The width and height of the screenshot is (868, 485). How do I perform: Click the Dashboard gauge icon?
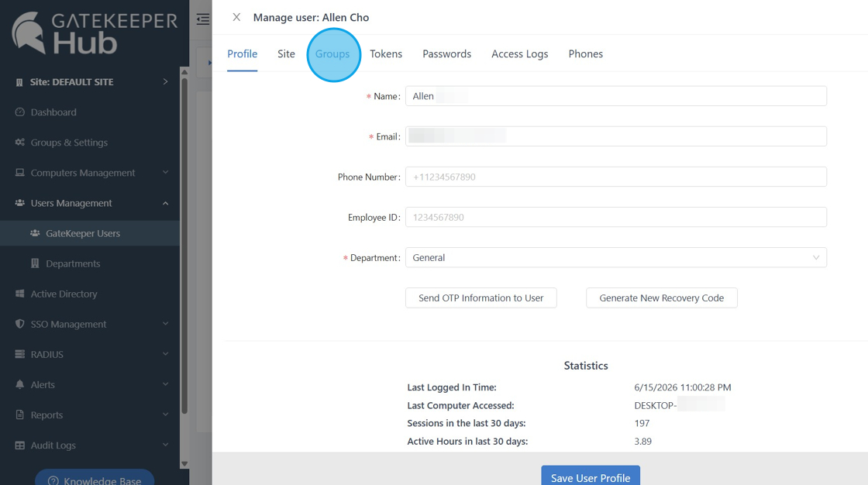20,112
